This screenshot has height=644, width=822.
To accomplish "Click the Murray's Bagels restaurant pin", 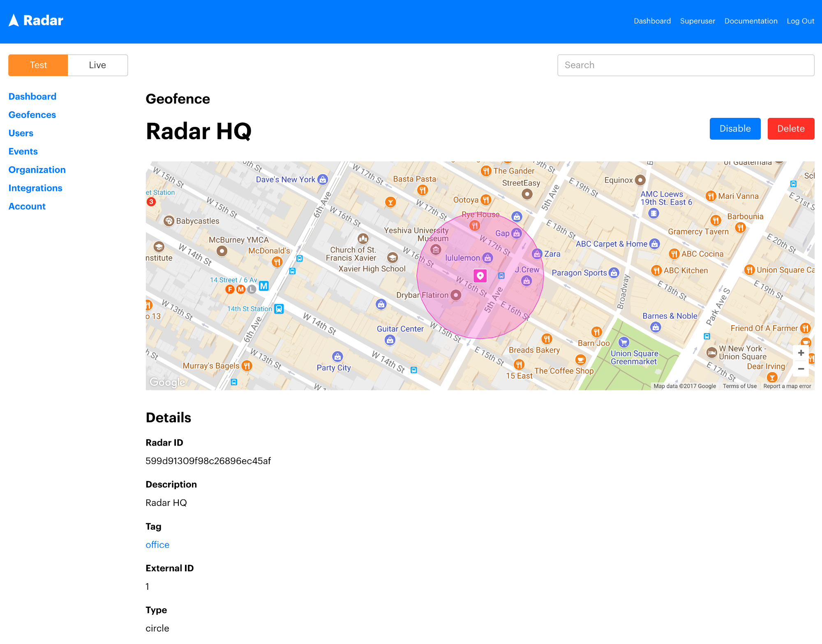I will click(x=247, y=366).
